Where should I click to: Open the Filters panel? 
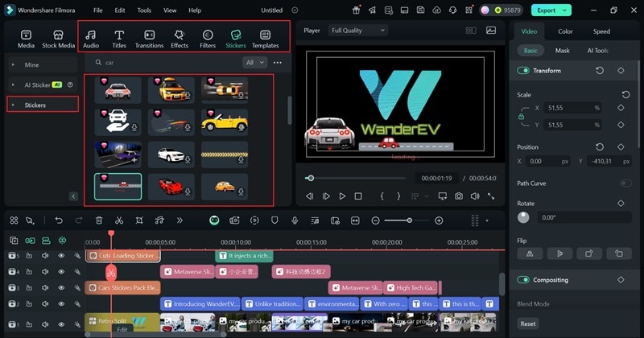coord(208,39)
